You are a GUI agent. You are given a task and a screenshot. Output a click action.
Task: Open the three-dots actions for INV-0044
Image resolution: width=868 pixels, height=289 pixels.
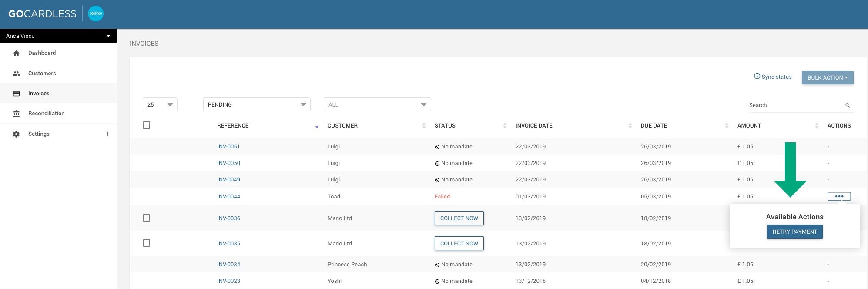click(839, 196)
